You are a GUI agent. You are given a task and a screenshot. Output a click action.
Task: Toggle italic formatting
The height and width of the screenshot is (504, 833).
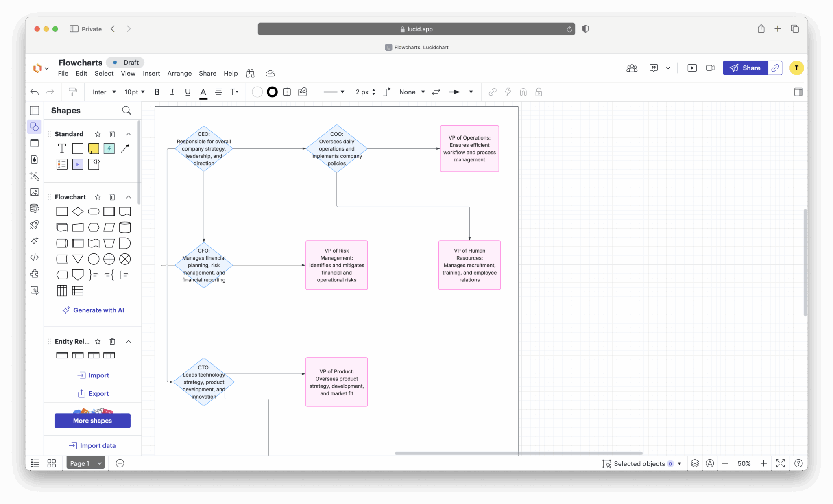tap(172, 92)
